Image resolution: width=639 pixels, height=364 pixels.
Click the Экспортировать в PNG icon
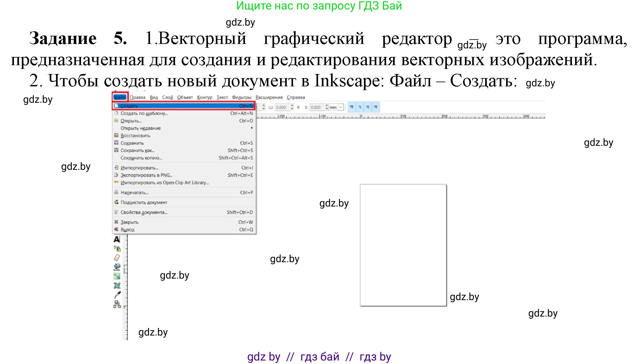116,175
